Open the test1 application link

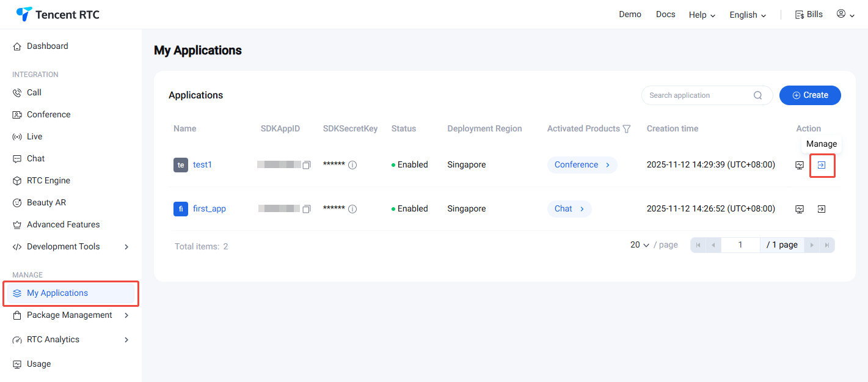point(202,165)
